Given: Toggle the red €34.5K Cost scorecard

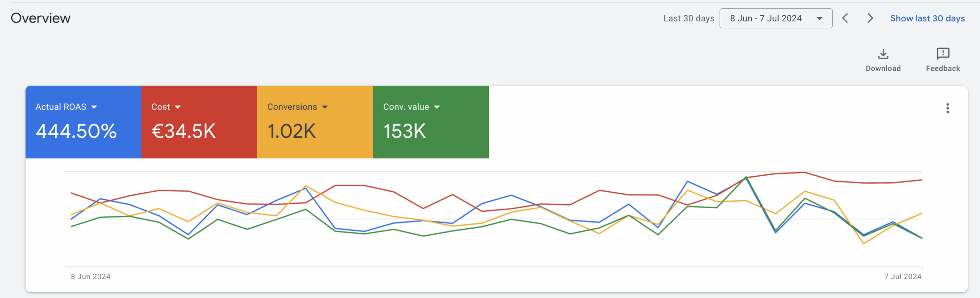Looking at the screenshot, I should [x=199, y=132].
